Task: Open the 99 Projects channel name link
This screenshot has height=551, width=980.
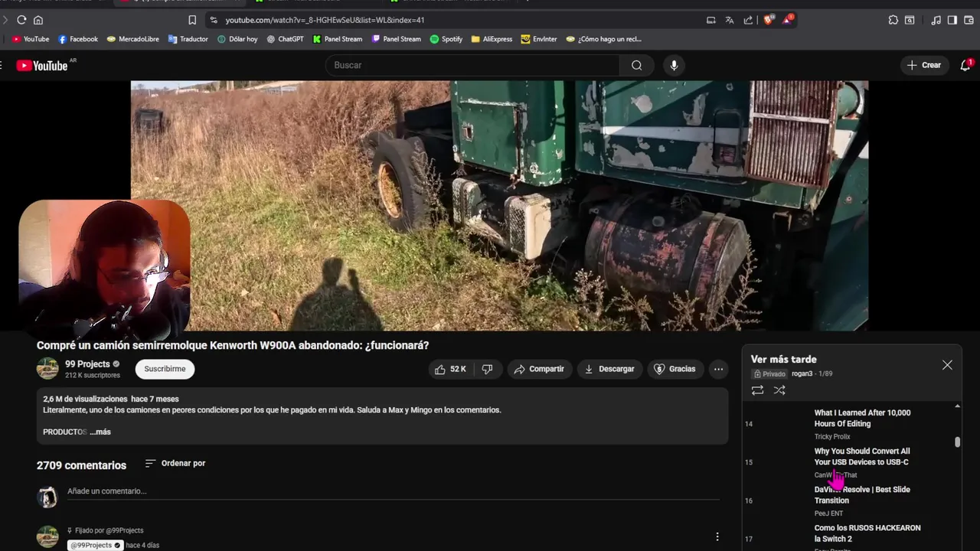Action: point(87,364)
